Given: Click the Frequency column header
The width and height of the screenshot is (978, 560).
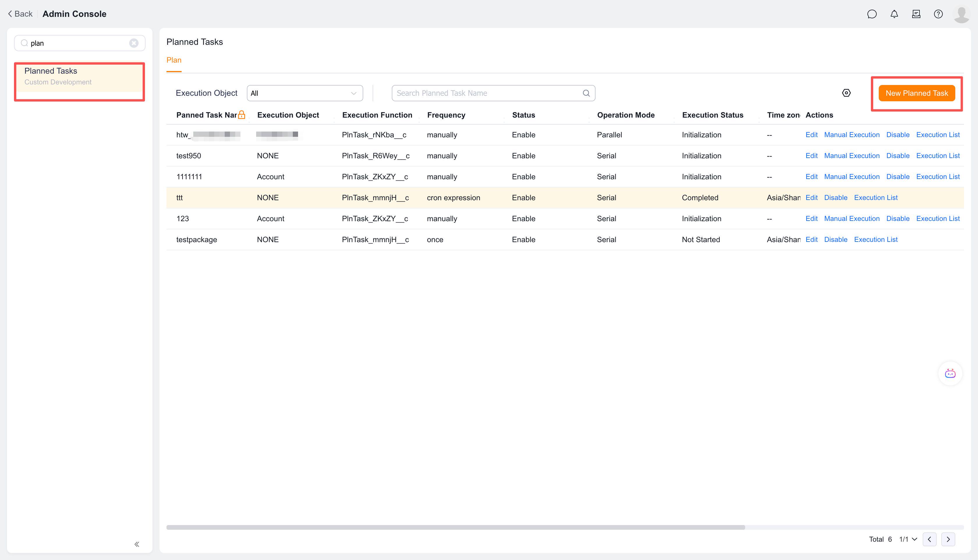Looking at the screenshot, I should click(446, 115).
